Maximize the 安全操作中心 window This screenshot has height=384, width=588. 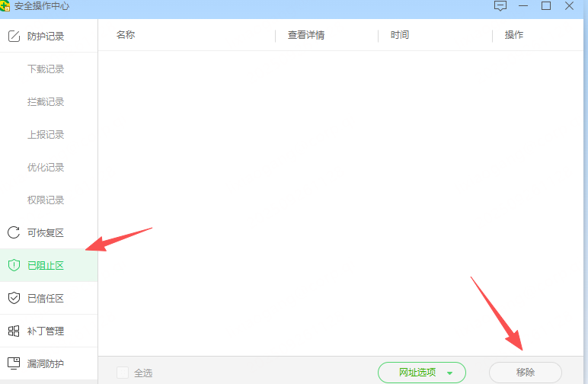(546, 5)
